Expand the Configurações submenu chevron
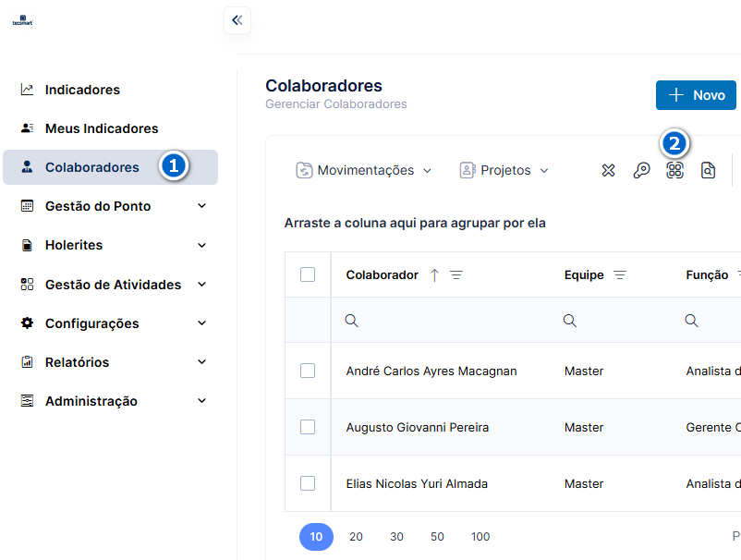Viewport: 741px width, 560px height. tap(201, 323)
